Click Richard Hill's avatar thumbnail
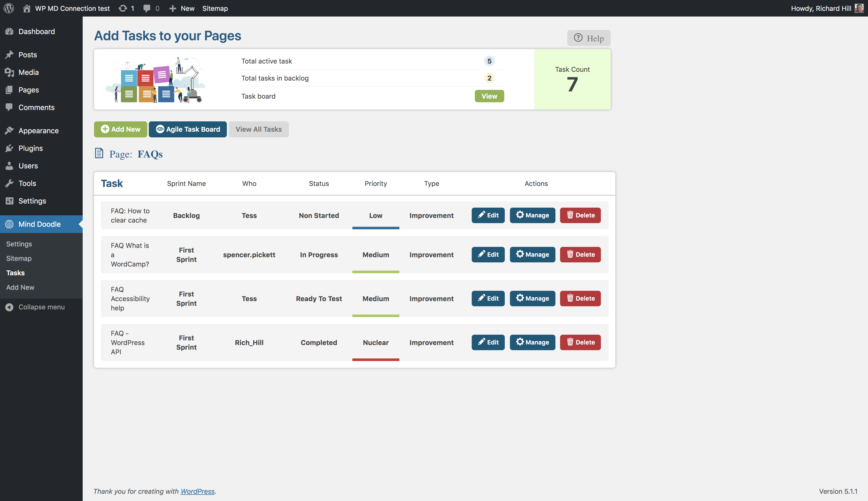 tap(859, 8)
